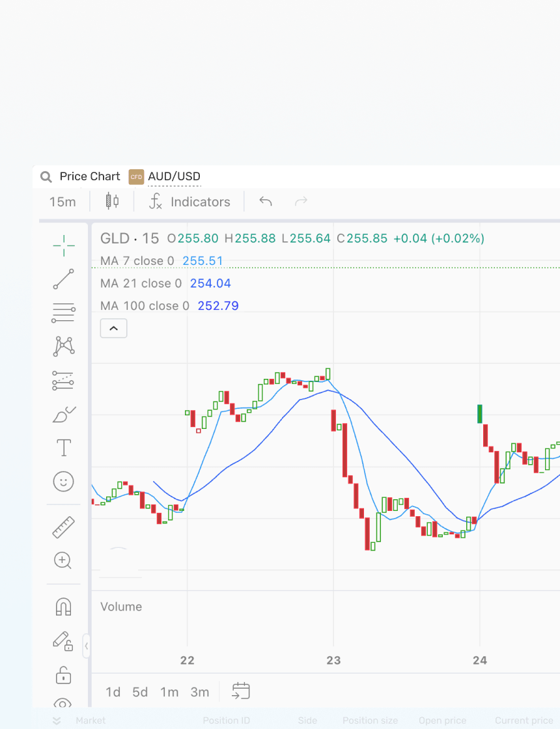The height and width of the screenshot is (729, 560).
Task: Select the forecast and measurement tool
Action: (x=63, y=380)
